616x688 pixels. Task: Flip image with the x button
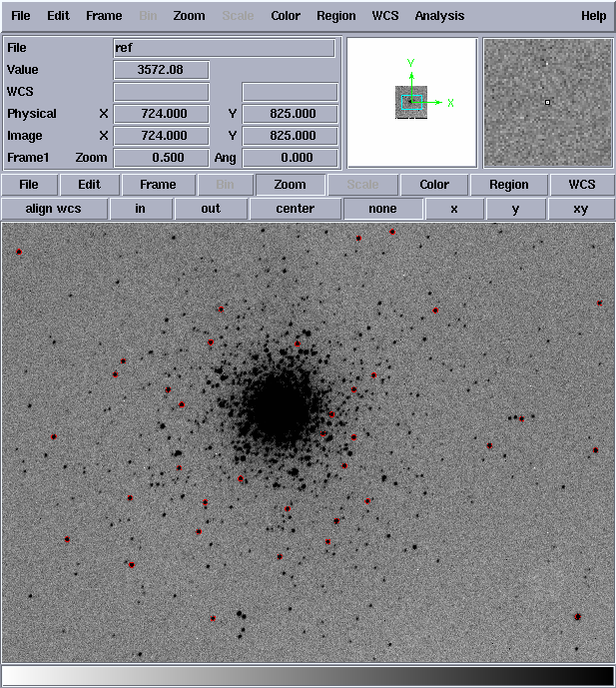click(x=454, y=209)
